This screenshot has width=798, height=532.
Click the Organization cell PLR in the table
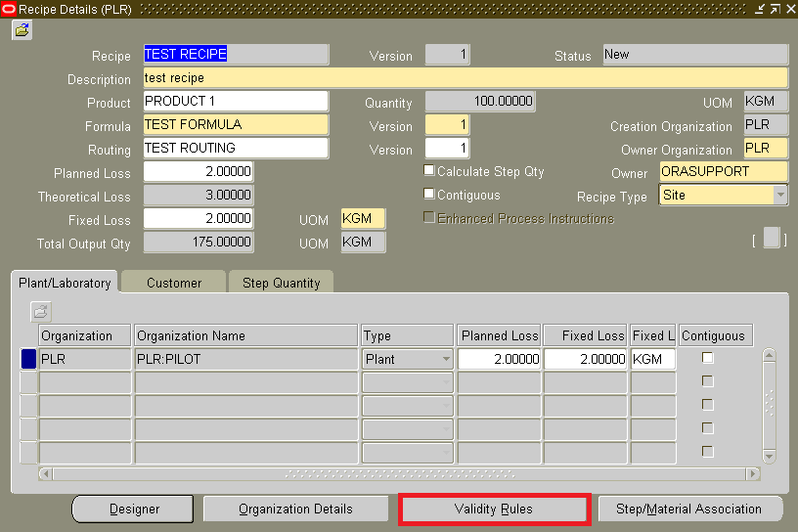click(85, 359)
